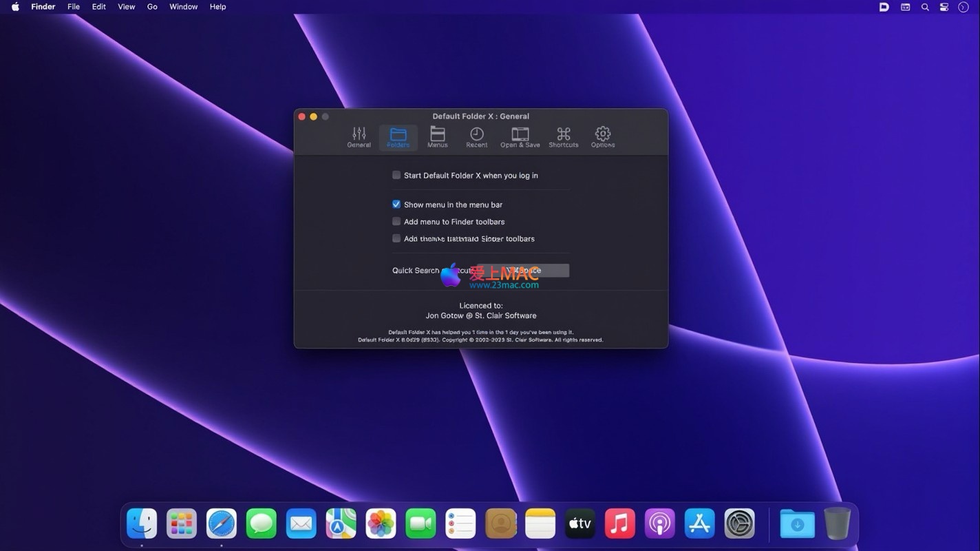This screenshot has width=980, height=551.
Task: Enable Add menu to Finder toolbars
Action: tap(396, 222)
